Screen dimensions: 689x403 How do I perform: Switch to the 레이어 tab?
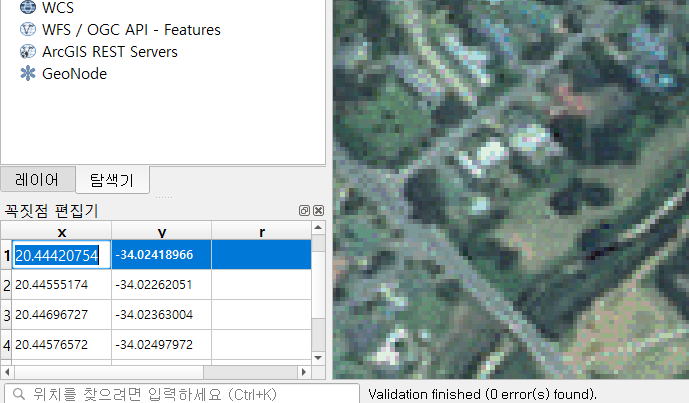(37, 179)
